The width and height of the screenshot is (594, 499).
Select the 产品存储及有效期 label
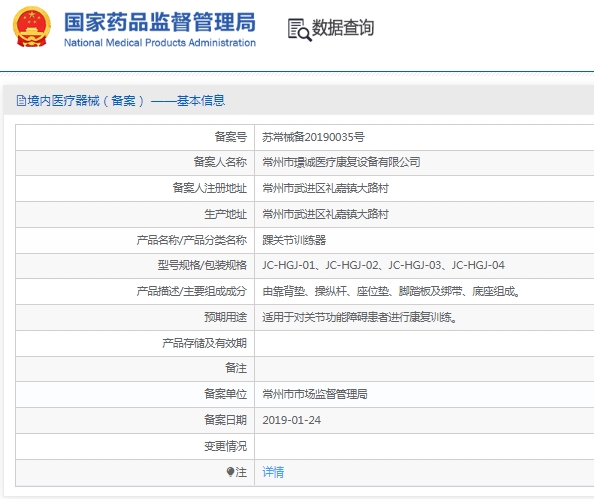click(x=204, y=343)
